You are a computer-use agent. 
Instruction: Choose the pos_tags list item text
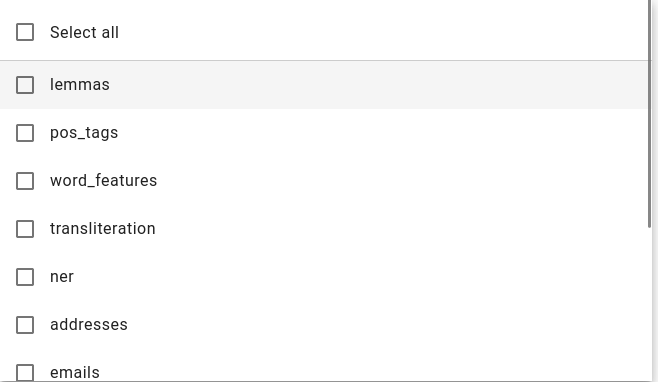[84, 133]
